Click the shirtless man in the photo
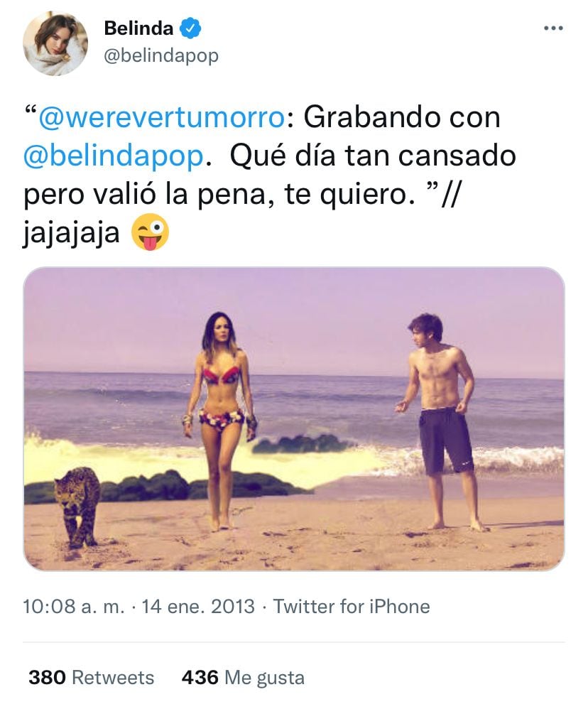This screenshot has width=588, height=709. click(440, 421)
